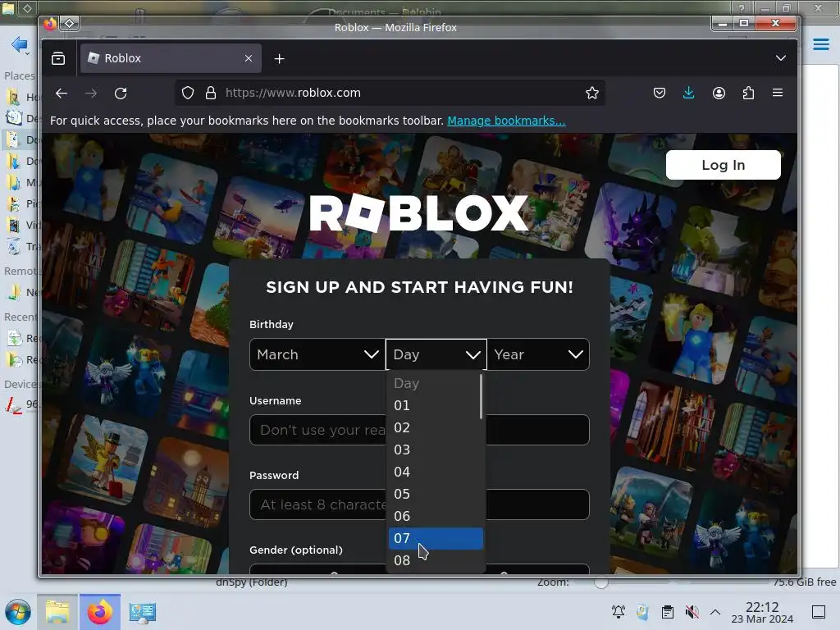The width and height of the screenshot is (840, 630).
Task: Open the Manage bookmarks link
Action: pos(506,121)
